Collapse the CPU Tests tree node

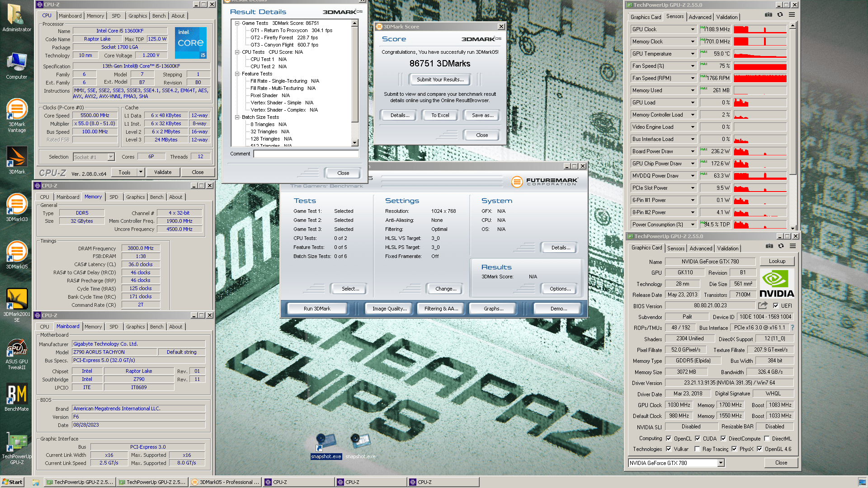point(237,52)
